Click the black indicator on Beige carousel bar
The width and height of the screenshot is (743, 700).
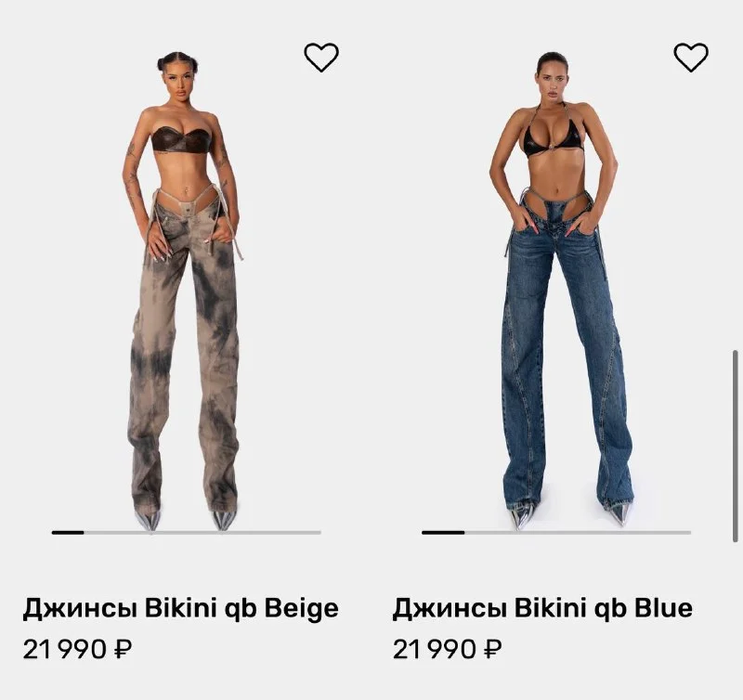pyautogui.click(x=68, y=533)
